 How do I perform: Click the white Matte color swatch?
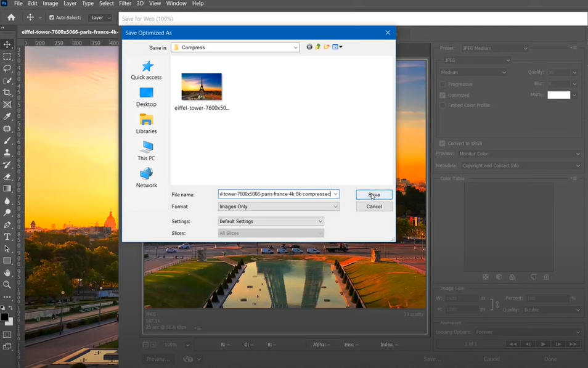pyautogui.click(x=558, y=95)
